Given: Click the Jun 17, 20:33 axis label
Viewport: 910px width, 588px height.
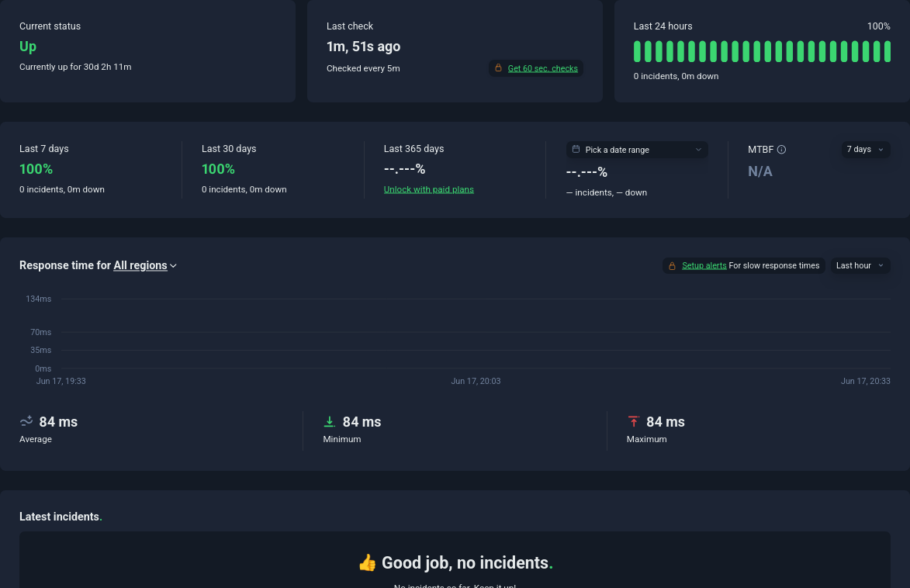Looking at the screenshot, I should coord(865,382).
